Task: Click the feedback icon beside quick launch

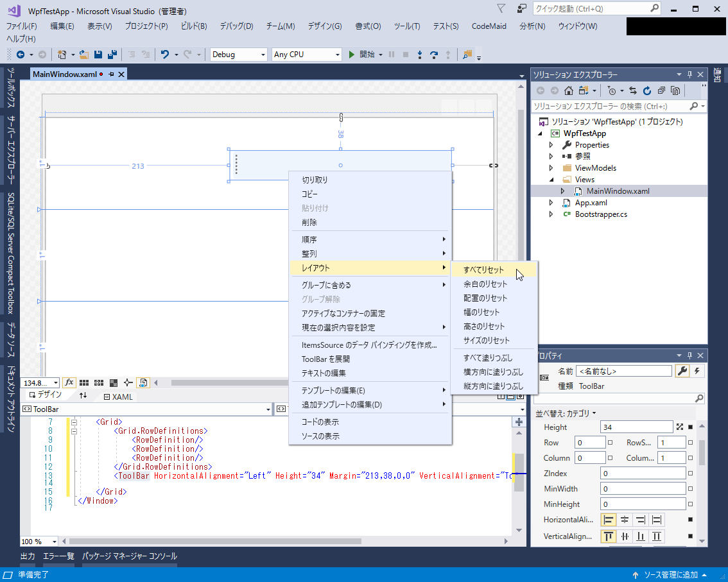Action: [x=522, y=8]
